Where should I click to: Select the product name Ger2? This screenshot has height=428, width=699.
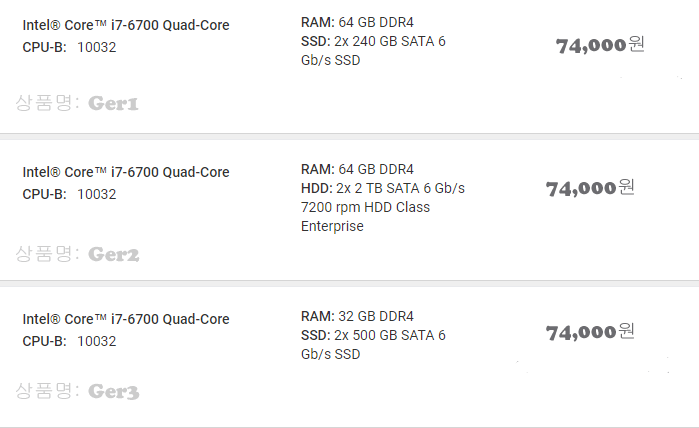coord(77,254)
